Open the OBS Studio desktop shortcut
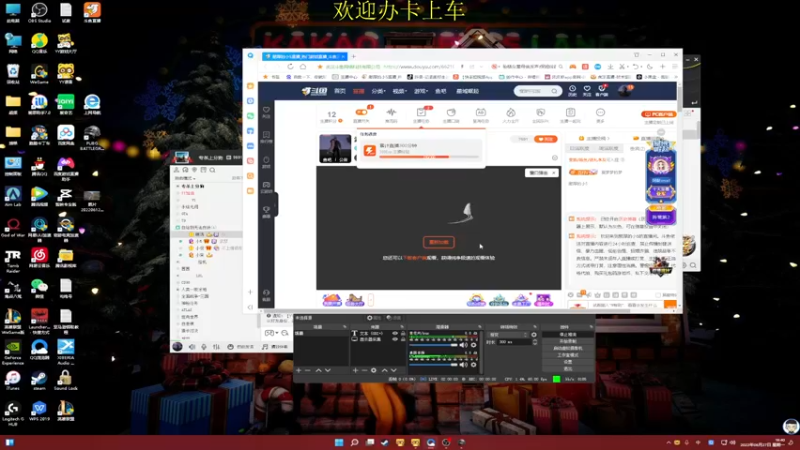The image size is (800, 450). [39, 12]
